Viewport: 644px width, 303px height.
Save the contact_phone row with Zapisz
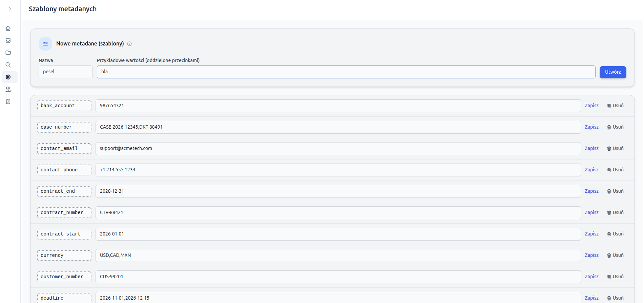591,170
